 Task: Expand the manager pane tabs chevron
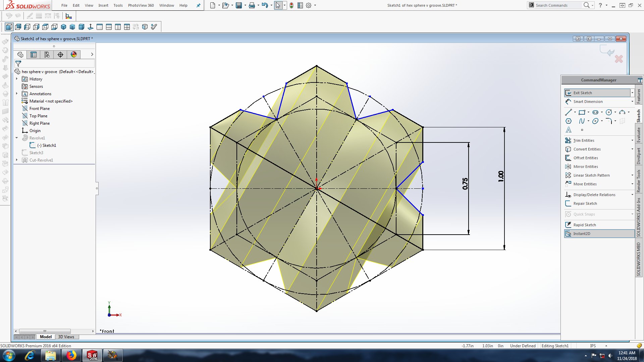click(x=92, y=55)
